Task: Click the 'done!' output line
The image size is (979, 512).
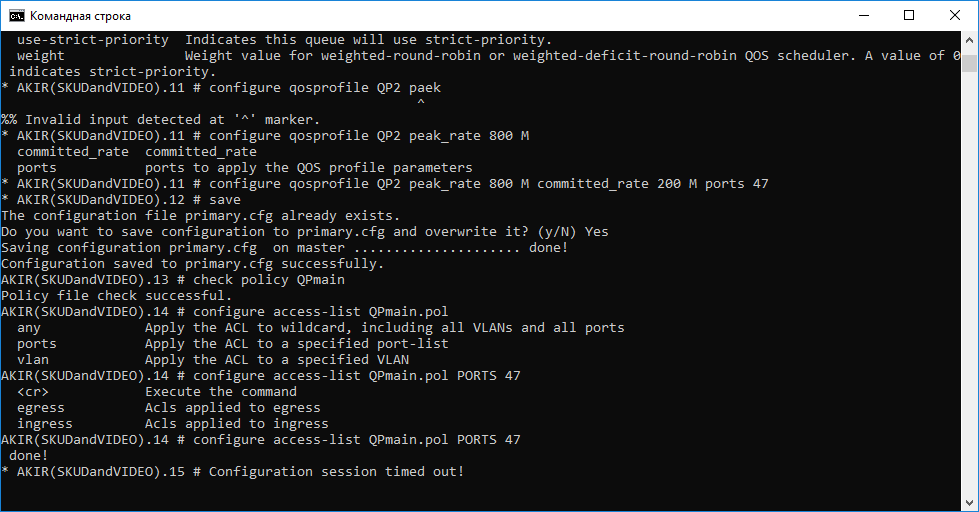Action: (x=29, y=456)
